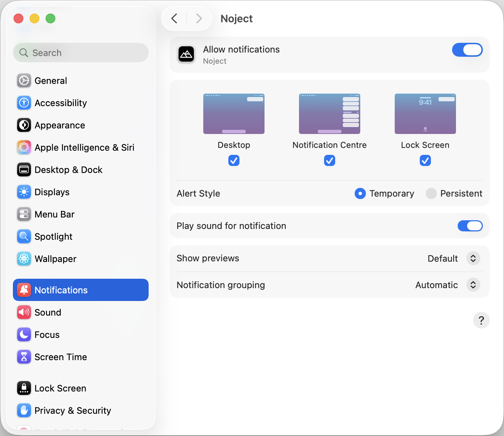The image size is (504, 436).
Task: Open the Show previews dropdown
Action: (473, 259)
